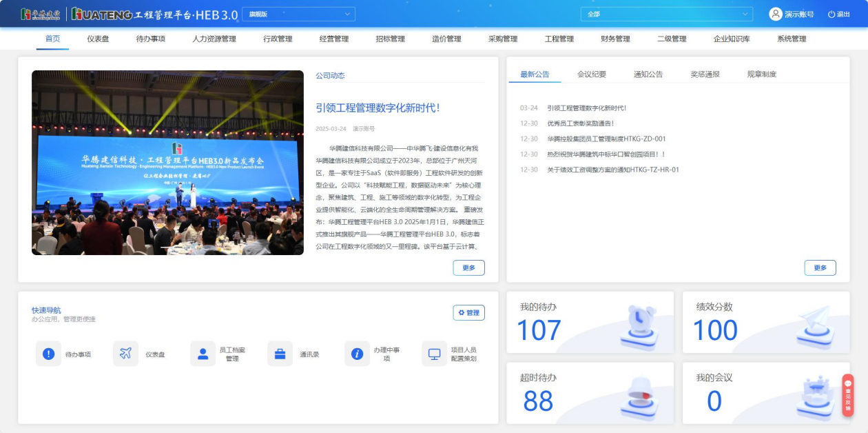The height and width of the screenshot is (433, 868).
Task: Click the 退出 power icon
Action: [x=831, y=14]
